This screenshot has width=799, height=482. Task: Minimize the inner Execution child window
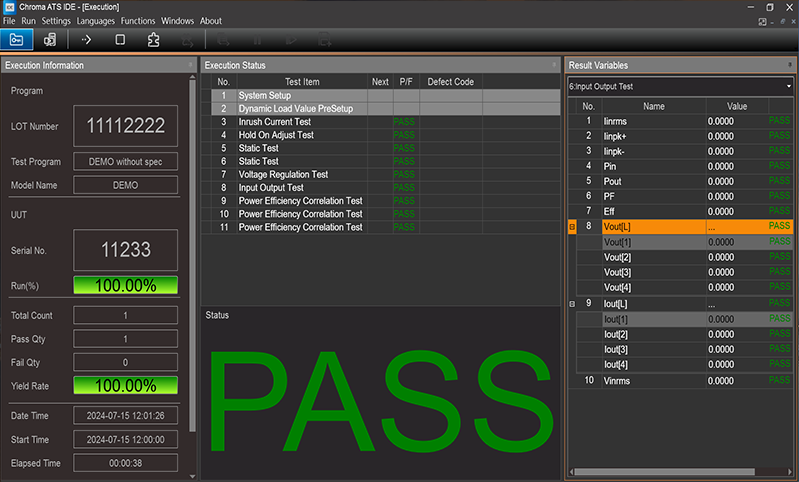click(x=773, y=22)
